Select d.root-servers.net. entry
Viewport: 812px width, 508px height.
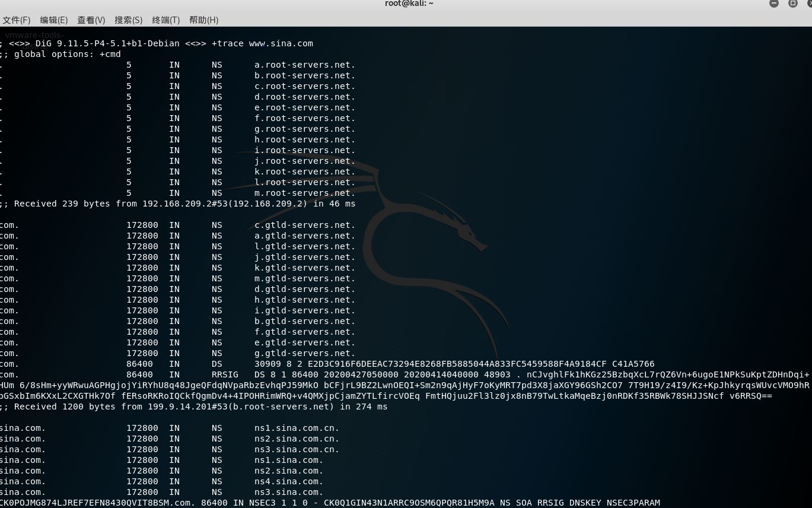305,97
